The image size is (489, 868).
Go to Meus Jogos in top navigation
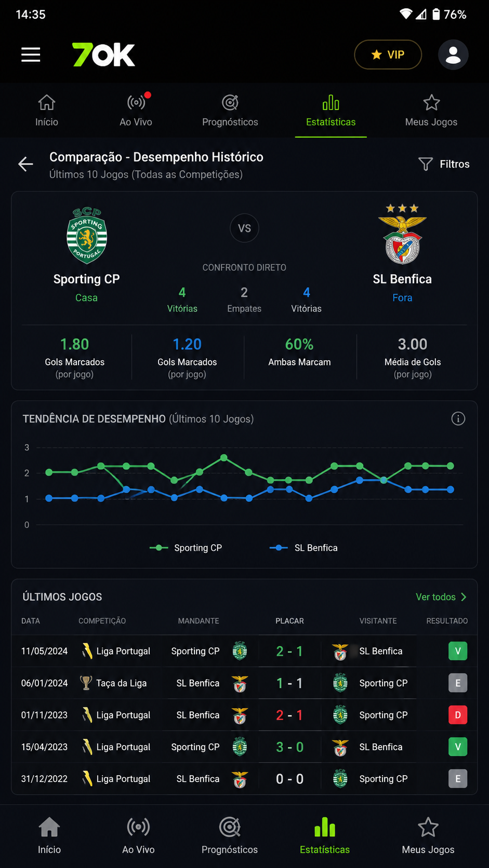click(x=431, y=111)
